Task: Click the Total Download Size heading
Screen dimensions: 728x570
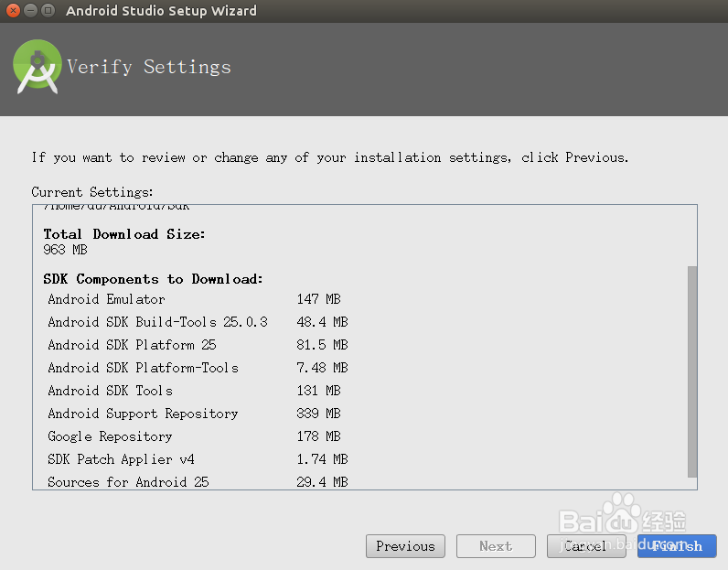Action: click(x=124, y=234)
